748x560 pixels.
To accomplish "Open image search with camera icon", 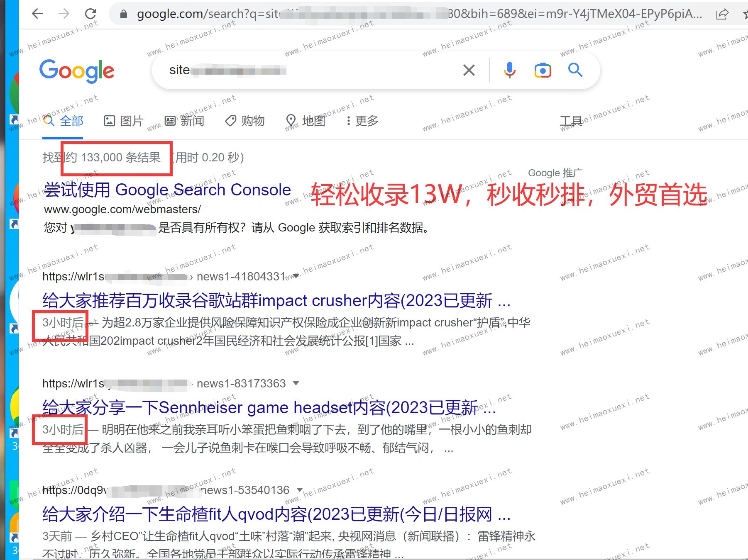I will tap(543, 70).
